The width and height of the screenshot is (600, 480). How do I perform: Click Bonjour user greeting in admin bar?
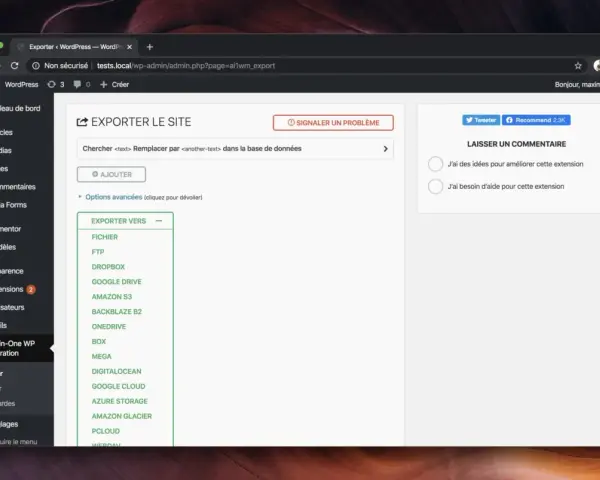point(577,84)
